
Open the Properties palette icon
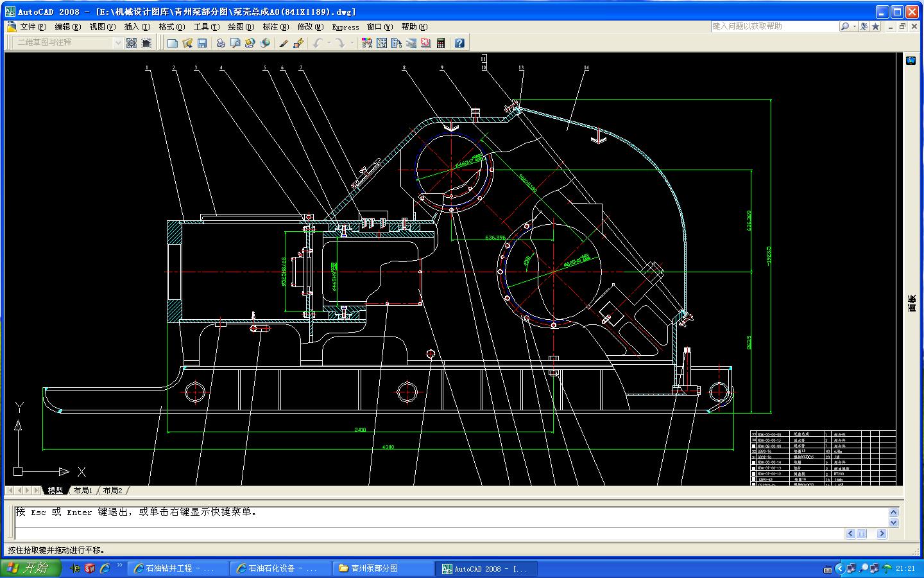(x=367, y=43)
